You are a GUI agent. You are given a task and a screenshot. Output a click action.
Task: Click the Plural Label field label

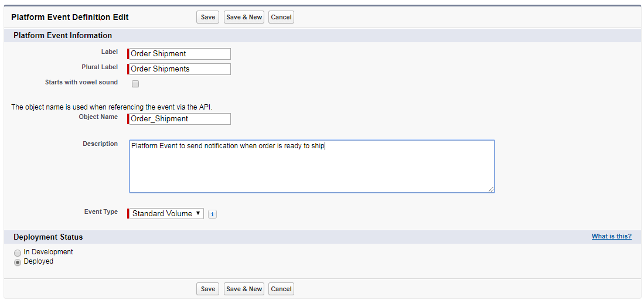pos(100,67)
